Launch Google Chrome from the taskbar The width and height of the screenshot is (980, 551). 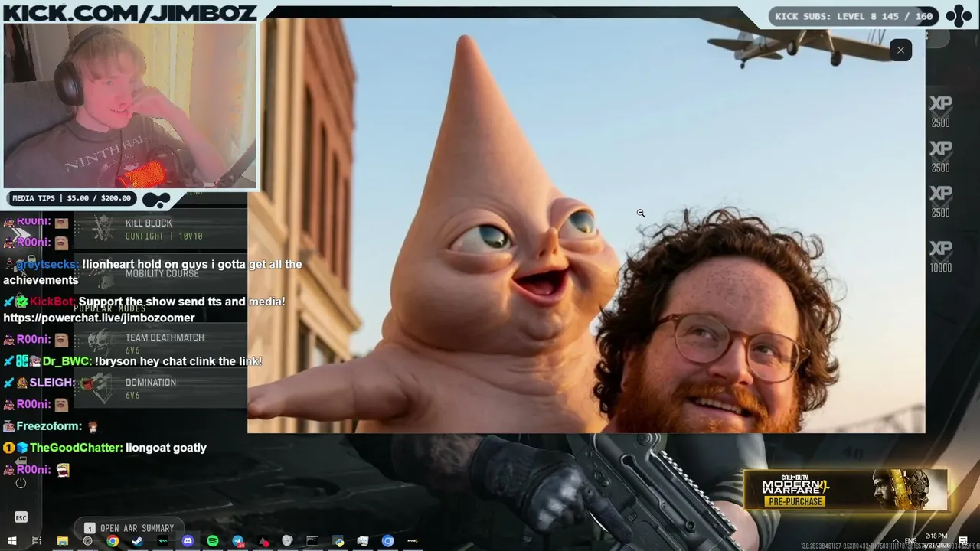click(113, 541)
